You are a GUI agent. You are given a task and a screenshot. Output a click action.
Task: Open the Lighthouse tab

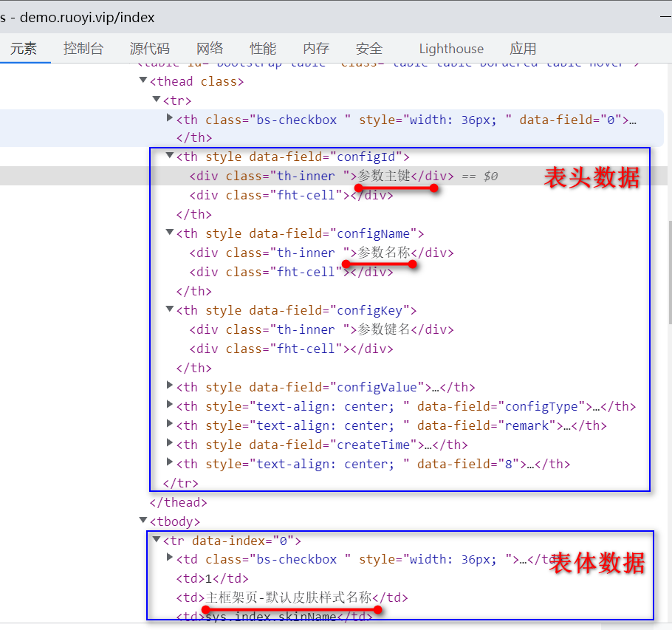click(451, 49)
